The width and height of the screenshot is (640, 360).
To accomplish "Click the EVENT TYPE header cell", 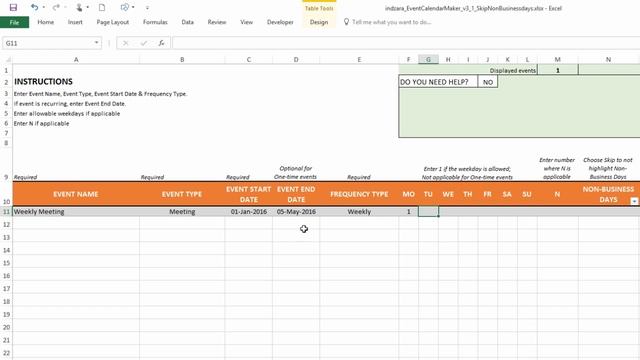I will 182,194.
